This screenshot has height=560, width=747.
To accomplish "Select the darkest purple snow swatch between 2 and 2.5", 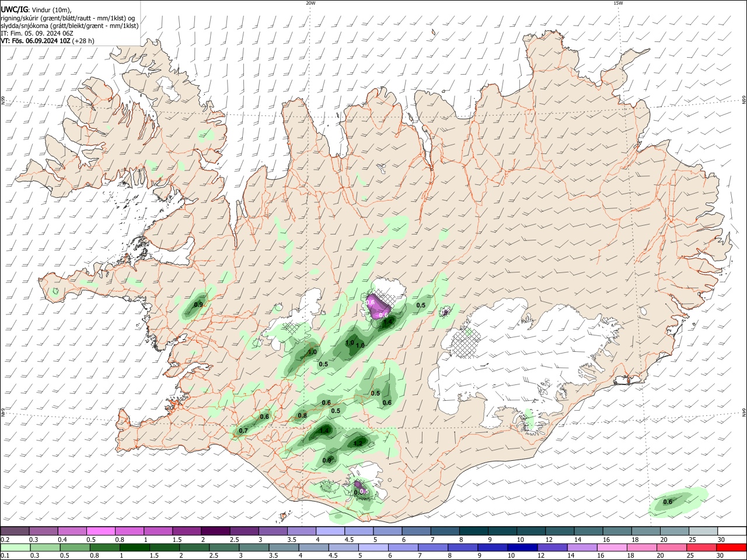I will click(215, 531).
